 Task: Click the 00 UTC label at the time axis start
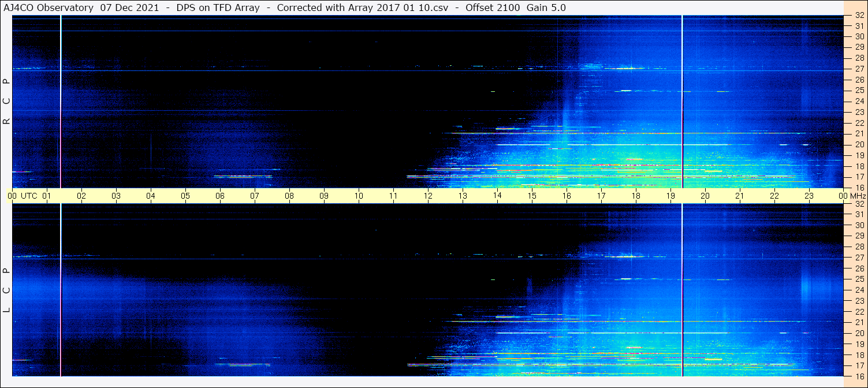[x=23, y=196]
